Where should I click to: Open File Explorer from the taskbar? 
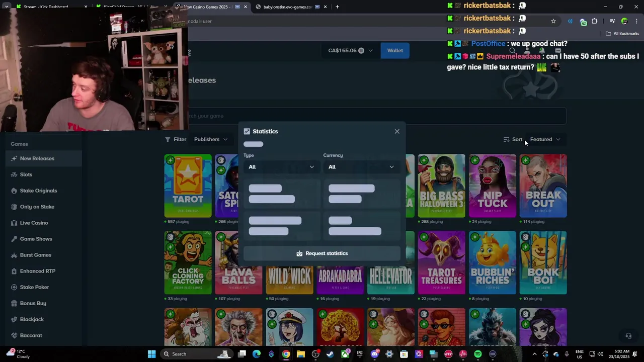(x=300, y=354)
